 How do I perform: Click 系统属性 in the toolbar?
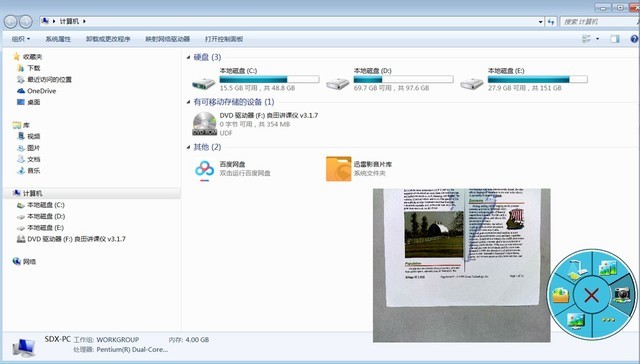[58, 39]
